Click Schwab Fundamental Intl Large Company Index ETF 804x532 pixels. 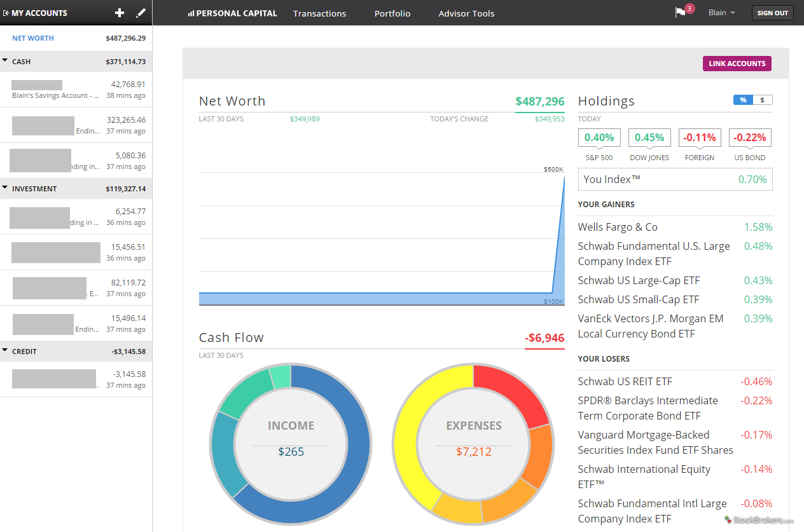pyautogui.click(x=653, y=511)
